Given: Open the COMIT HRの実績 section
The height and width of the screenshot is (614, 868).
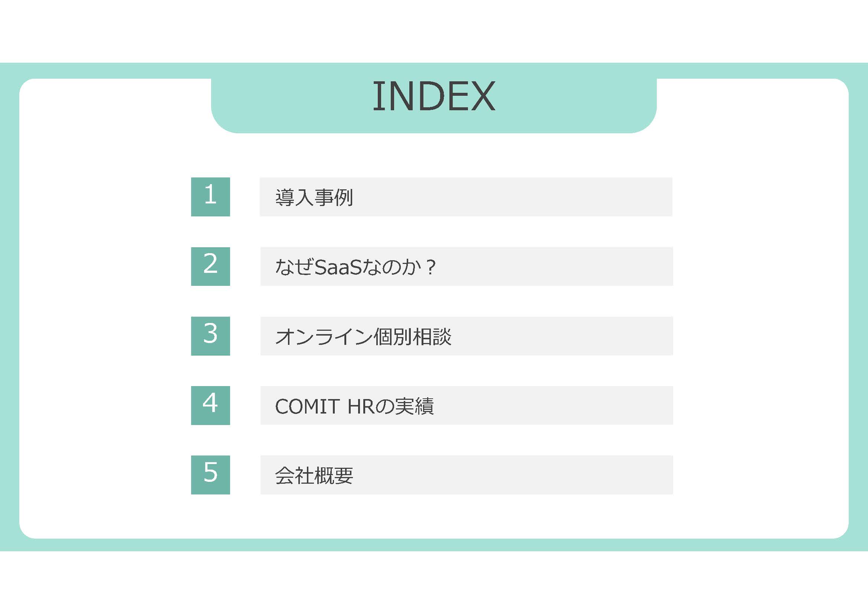Looking at the screenshot, I should coord(466,405).
